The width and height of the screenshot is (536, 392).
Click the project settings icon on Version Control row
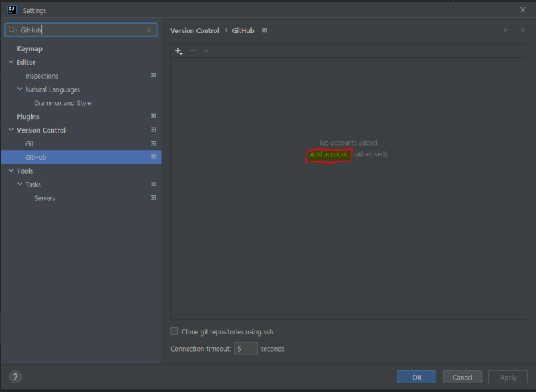tap(153, 130)
